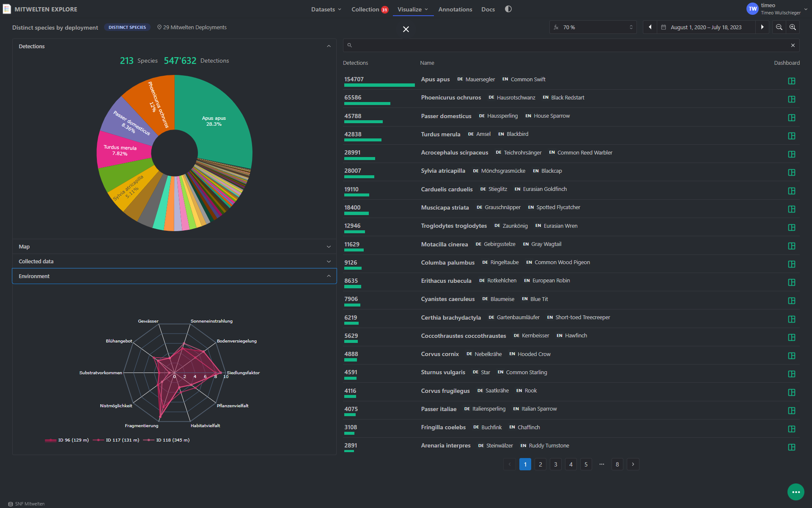Click the Mitwelten Explore logo icon
The width and height of the screenshot is (812, 508).
[7, 9]
